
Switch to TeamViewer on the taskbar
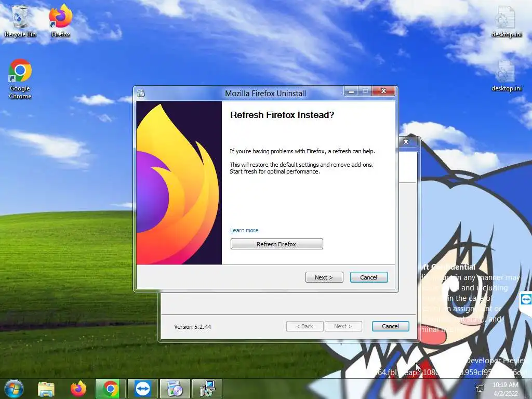(x=143, y=389)
